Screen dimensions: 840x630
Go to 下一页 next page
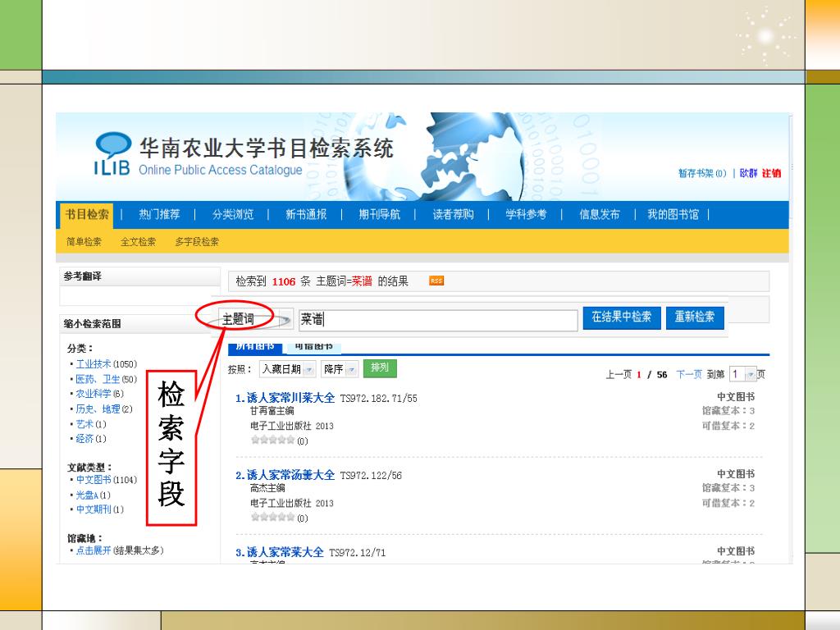tap(689, 374)
